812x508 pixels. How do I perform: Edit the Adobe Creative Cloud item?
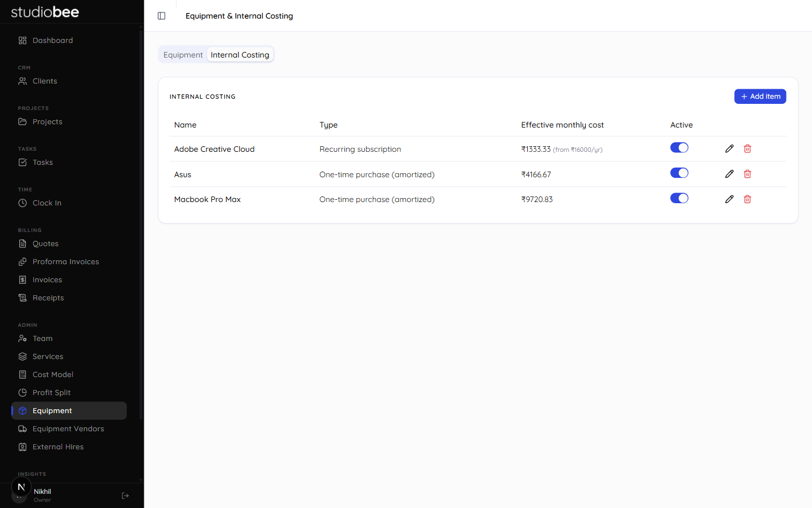click(729, 148)
